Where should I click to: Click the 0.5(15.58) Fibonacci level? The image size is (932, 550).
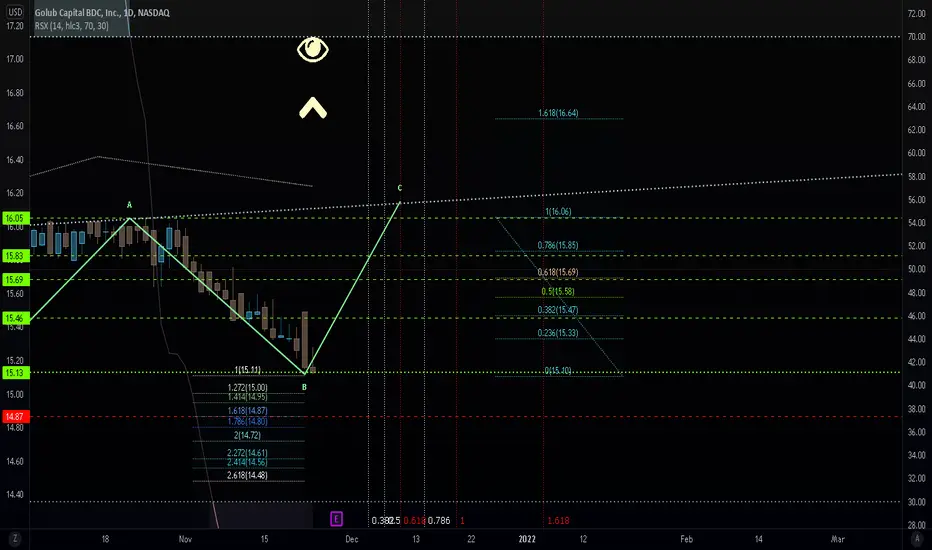558,291
